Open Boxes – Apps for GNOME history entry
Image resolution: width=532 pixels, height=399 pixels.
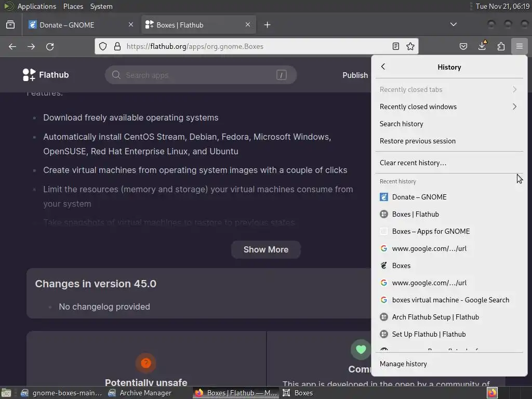[449, 231]
